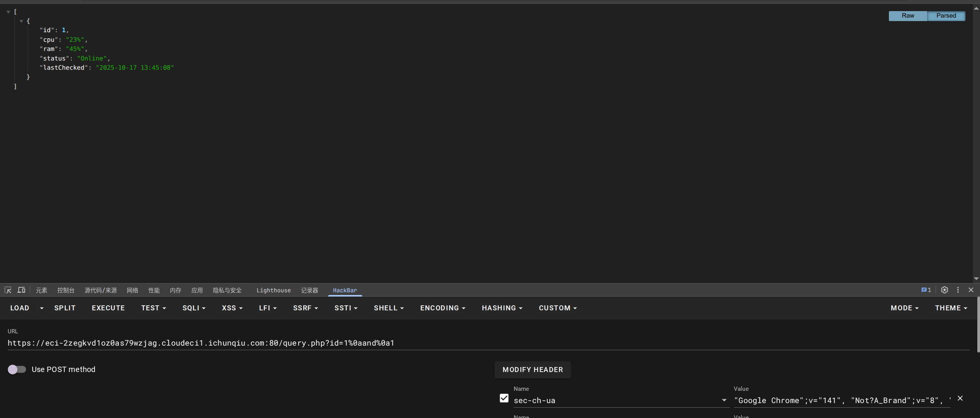Switch JSON view to Raw
Viewport: 980px width, 418px height.
pos(908,16)
